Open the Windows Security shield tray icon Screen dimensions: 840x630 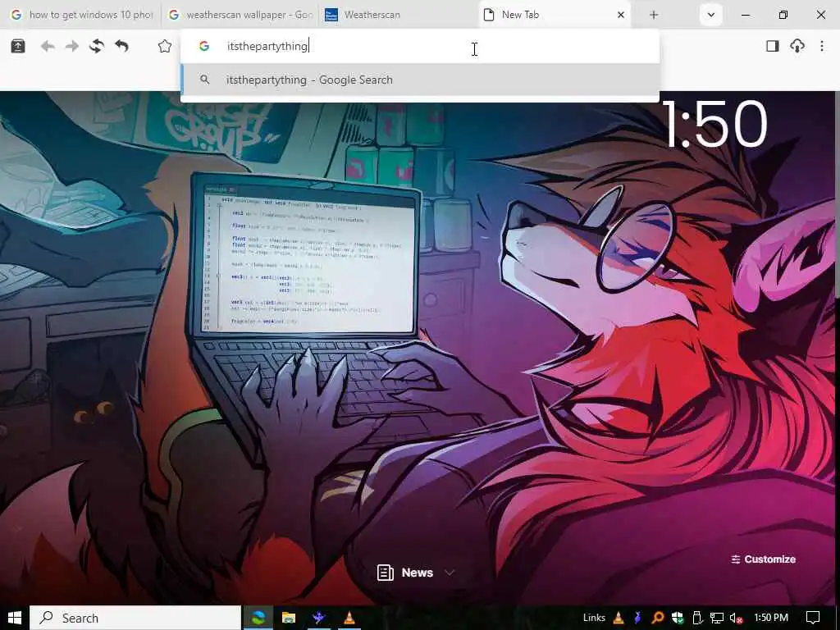pyautogui.click(x=677, y=618)
